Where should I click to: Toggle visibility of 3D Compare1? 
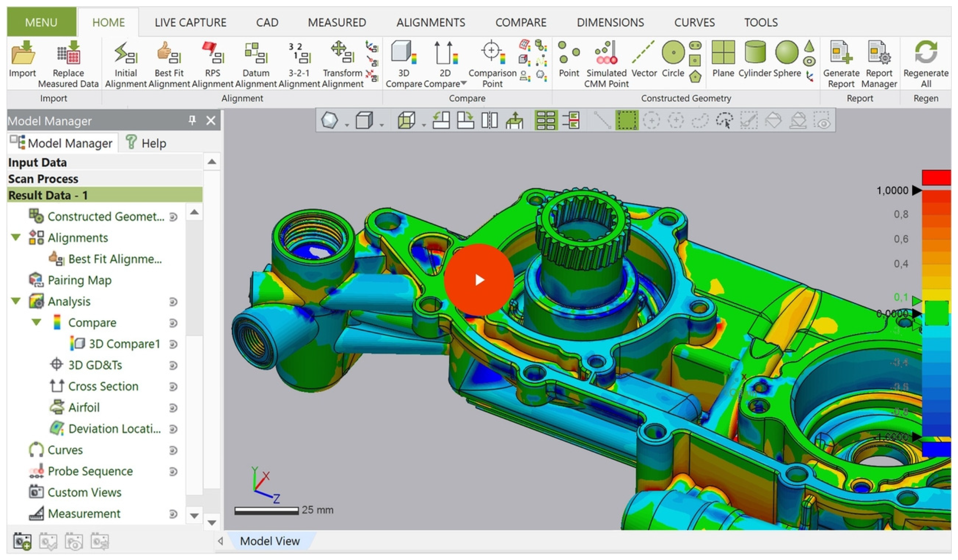(173, 344)
